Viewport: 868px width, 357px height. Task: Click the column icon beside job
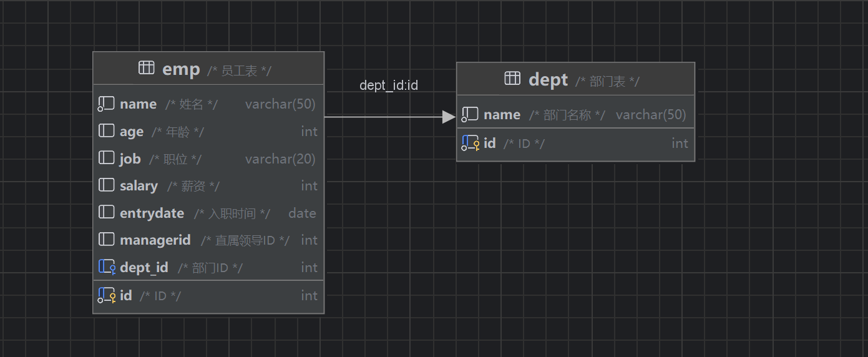(107, 159)
